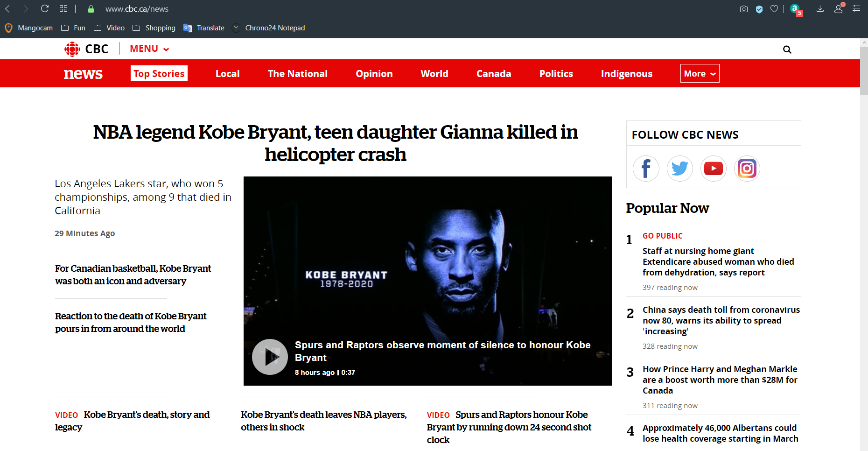
Task: Switch to the Politics section tab
Action: point(556,74)
